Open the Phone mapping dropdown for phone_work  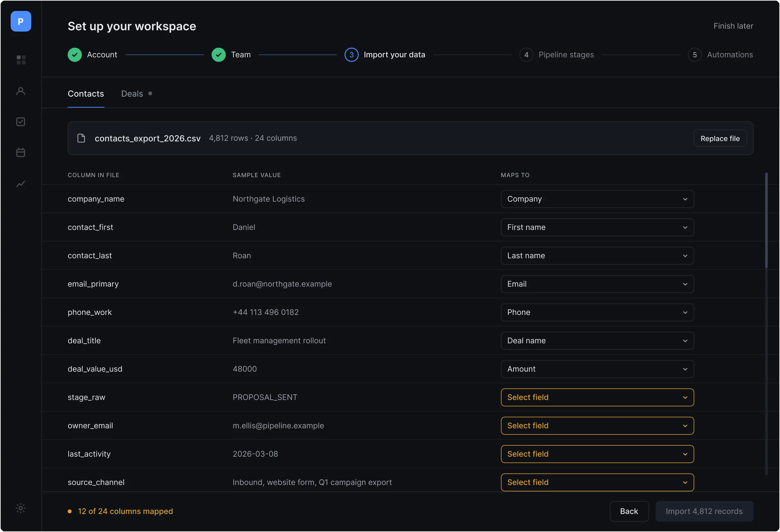click(598, 313)
